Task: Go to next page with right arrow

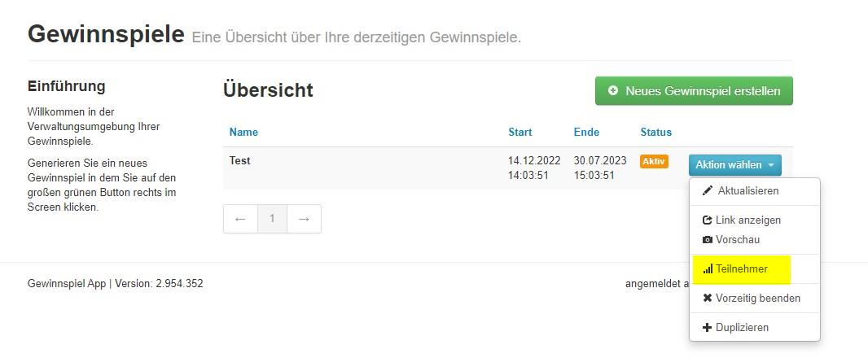Action: [x=304, y=219]
